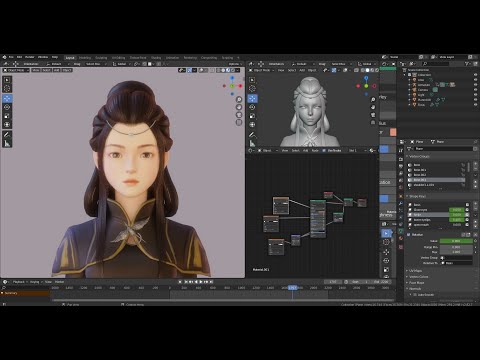480x360 pixels.
Task: Click the orange color swatch in the strip panel
Action: point(393,132)
